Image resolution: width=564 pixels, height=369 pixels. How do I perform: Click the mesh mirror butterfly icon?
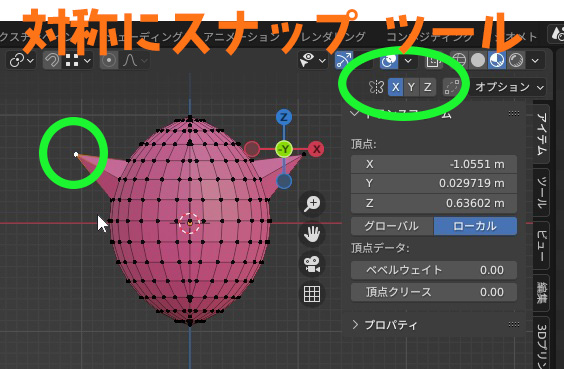pos(376,87)
